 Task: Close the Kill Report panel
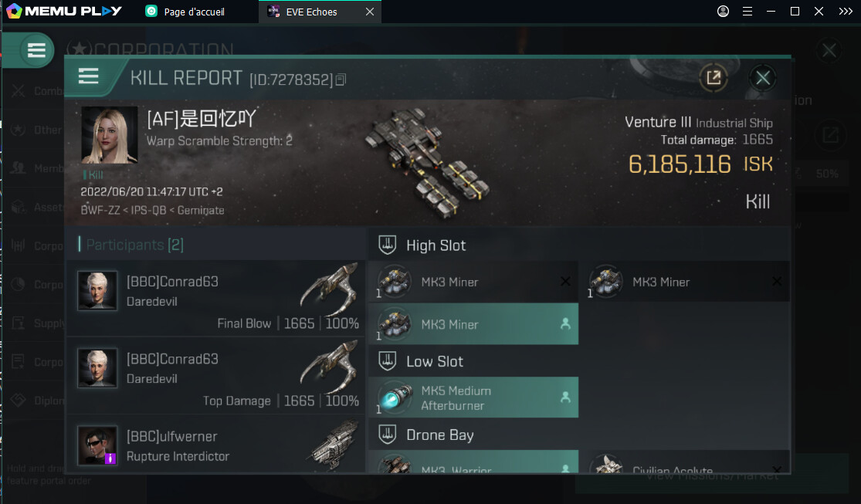(x=763, y=77)
